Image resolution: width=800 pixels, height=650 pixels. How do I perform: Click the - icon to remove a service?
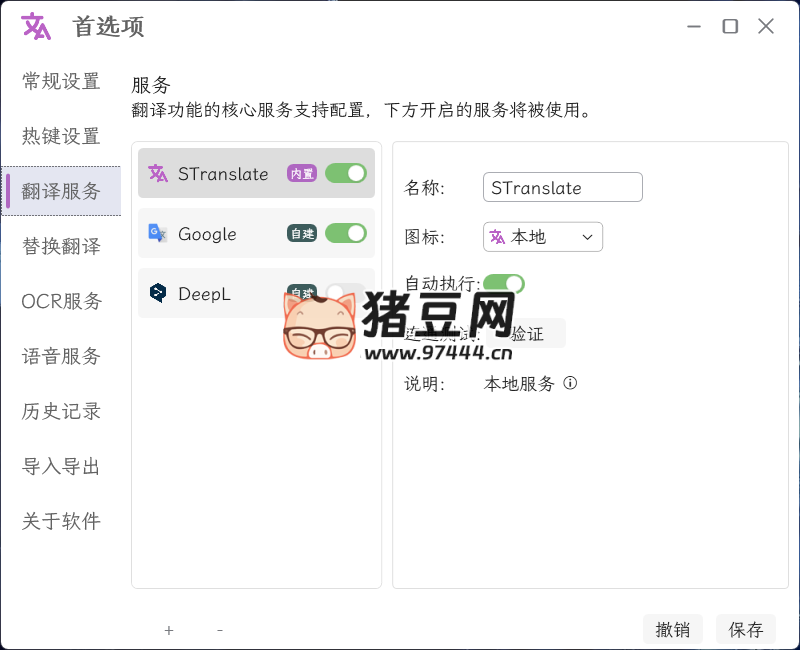click(x=219, y=630)
